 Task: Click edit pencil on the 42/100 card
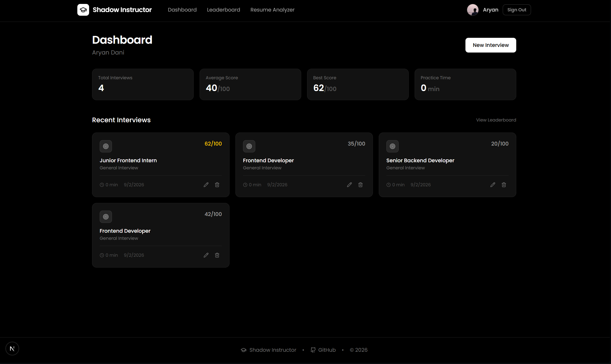point(206,255)
